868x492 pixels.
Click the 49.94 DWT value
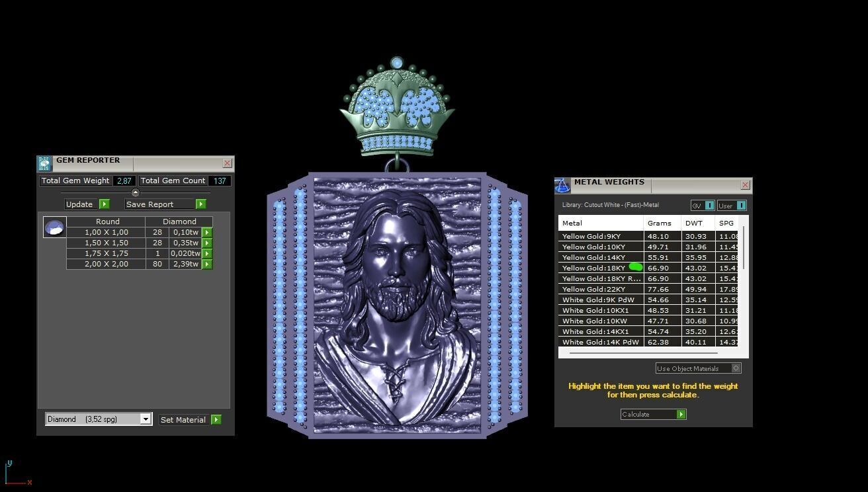(x=696, y=289)
